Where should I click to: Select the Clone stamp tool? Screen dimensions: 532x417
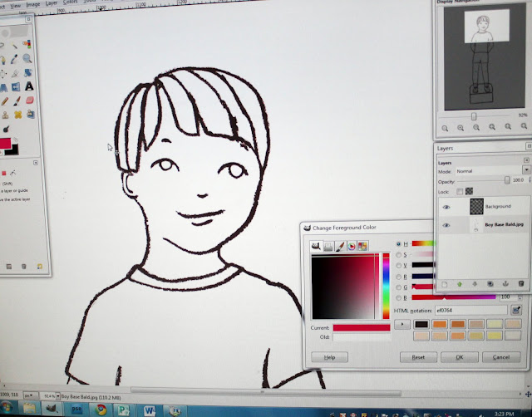point(5,115)
